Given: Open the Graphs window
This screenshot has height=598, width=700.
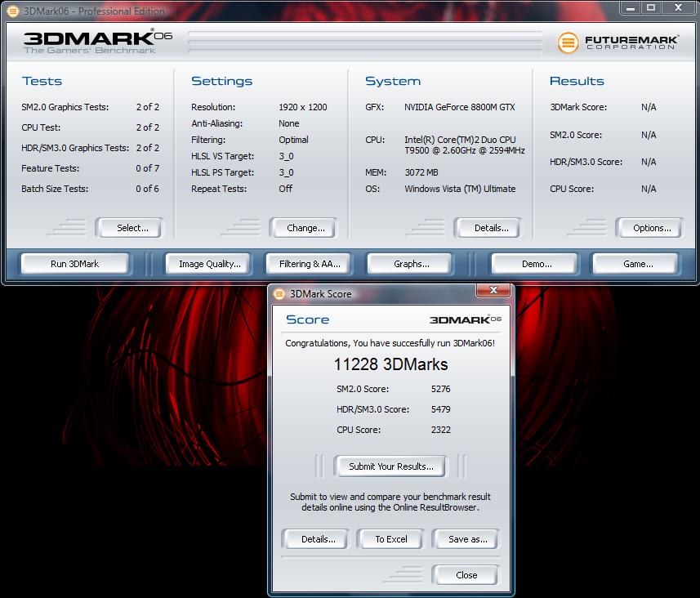Looking at the screenshot, I should pos(411,264).
